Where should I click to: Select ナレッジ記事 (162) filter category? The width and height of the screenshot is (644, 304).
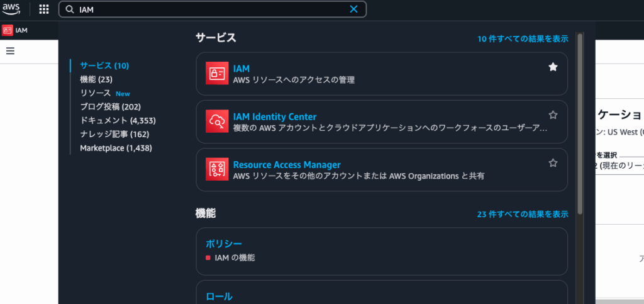[x=114, y=134]
